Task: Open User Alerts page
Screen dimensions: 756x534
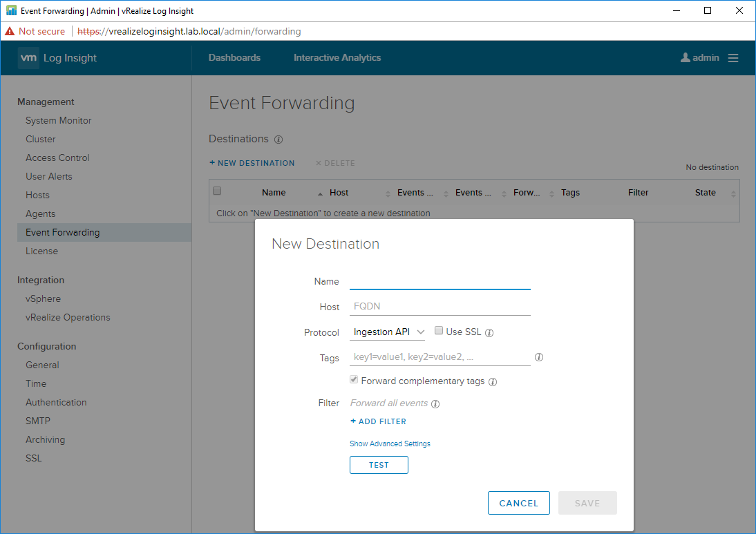Action: (48, 176)
